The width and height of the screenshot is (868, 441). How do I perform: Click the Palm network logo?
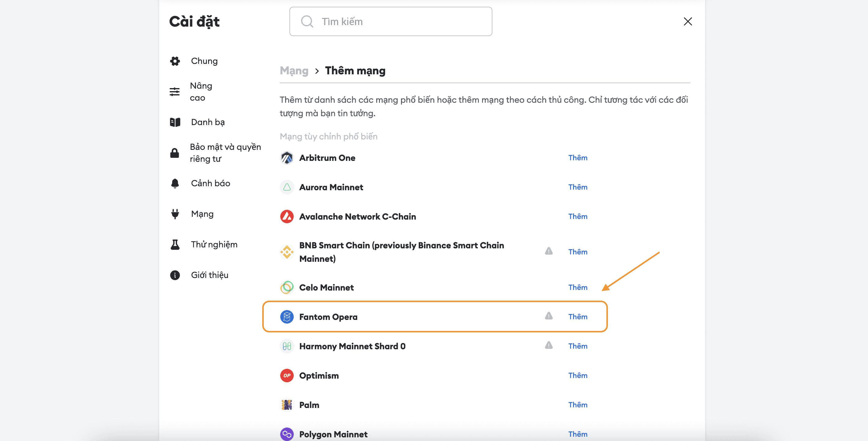click(287, 405)
